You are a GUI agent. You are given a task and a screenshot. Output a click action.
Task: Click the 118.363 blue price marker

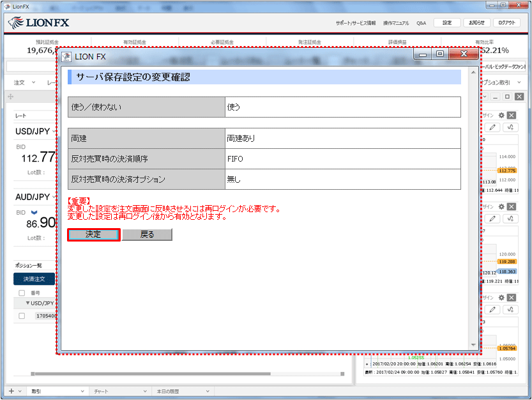click(507, 272)
